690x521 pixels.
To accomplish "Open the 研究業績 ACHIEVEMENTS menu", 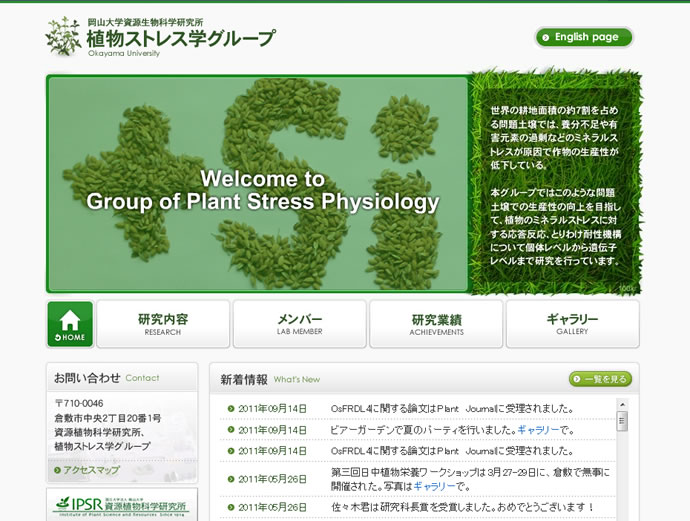I will (437, 324).
